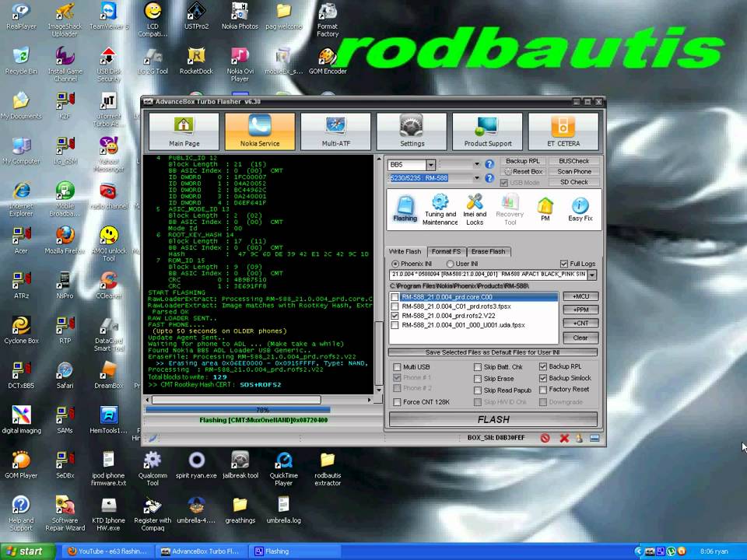Viewport: 747px width, 560px height.
Task: Open Cyclone Box desktop shortcut
Action: click(22, 330)
